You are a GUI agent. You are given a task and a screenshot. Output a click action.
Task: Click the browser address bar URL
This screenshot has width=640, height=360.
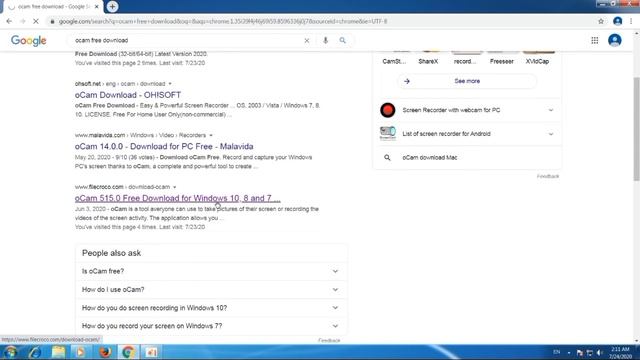coord(223,21)
